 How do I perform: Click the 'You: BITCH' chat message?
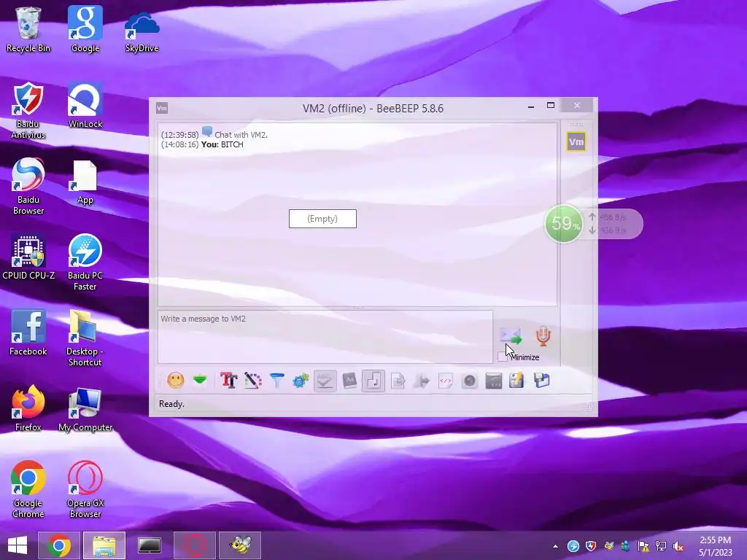click(x=222, y=144)
